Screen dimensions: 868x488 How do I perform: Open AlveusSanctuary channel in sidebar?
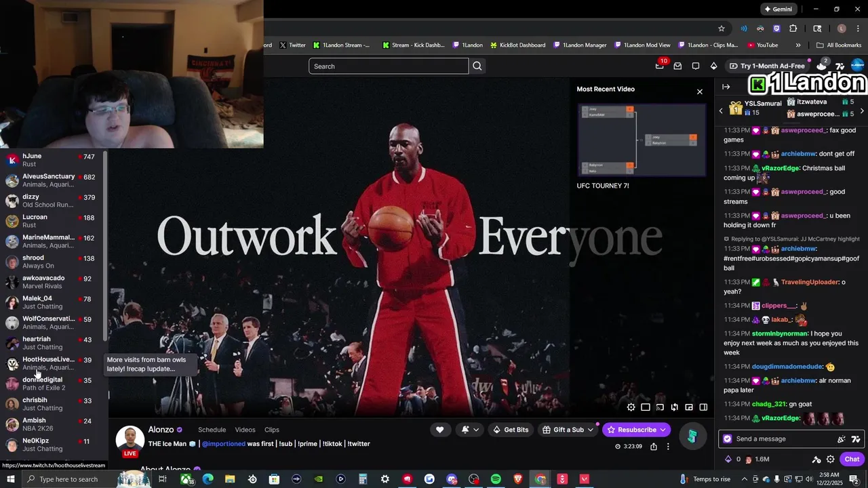(52, 180)
